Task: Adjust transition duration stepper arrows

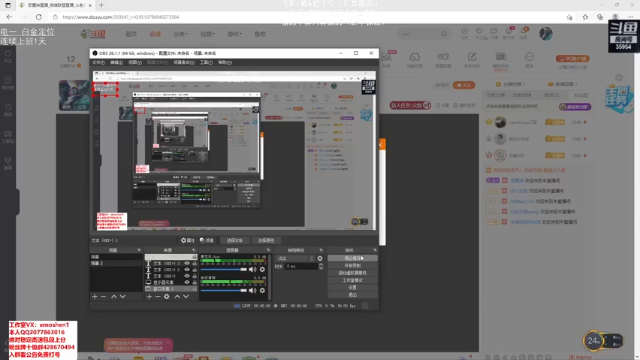Action: click(x=320, y=266)
